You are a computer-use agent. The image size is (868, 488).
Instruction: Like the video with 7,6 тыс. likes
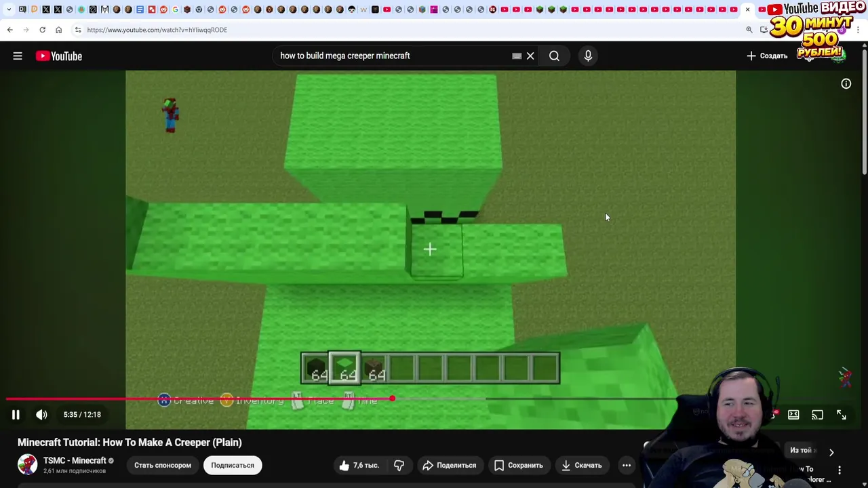(x=359, y=466)
